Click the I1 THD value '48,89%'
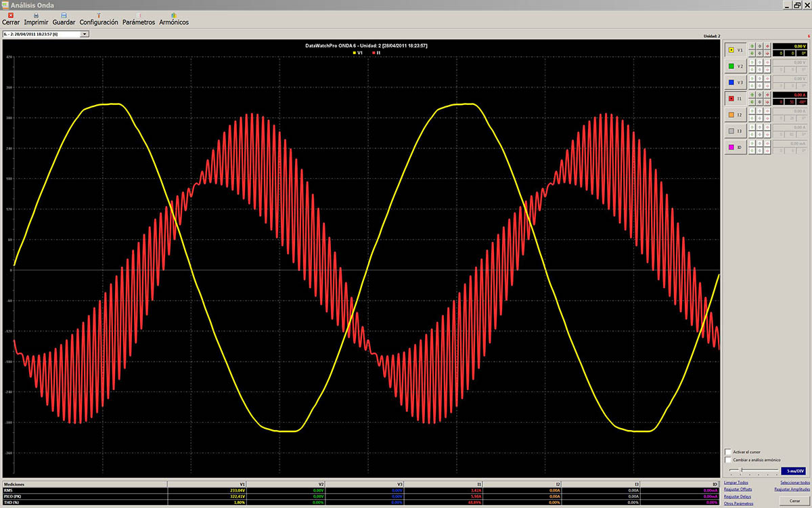 pyautogui.click(x=474, y=503)
